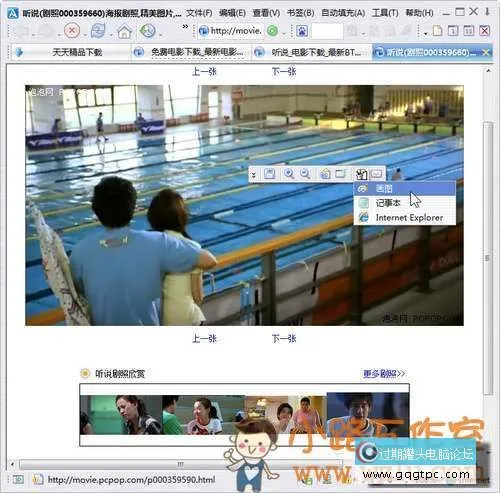The image size is (500, 493).
Task: Click the address bar showing http://movie.
Action: tap(230, 31)
